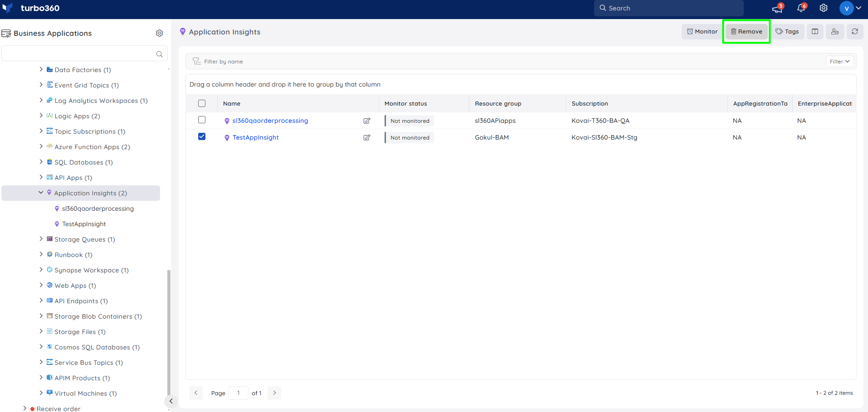
Task: Click Not monitored status of TestAppInsight
Action: (x=410, y=138)
